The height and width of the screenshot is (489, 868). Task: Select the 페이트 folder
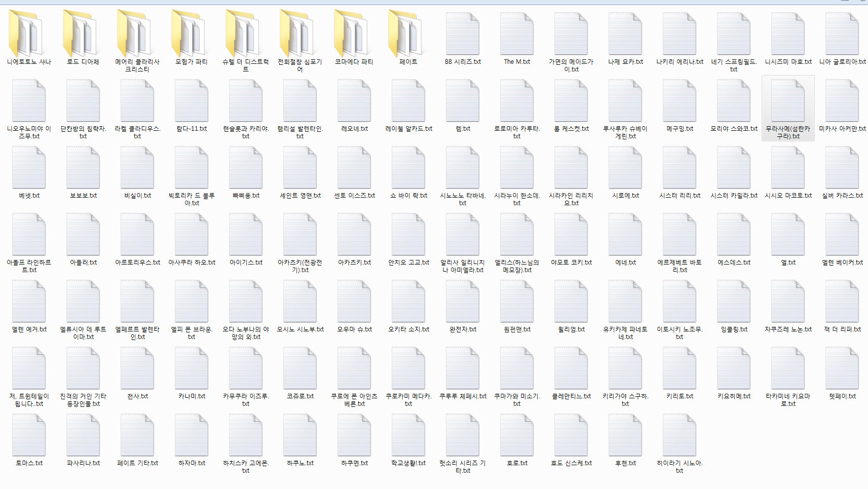(x=408, y=35)
